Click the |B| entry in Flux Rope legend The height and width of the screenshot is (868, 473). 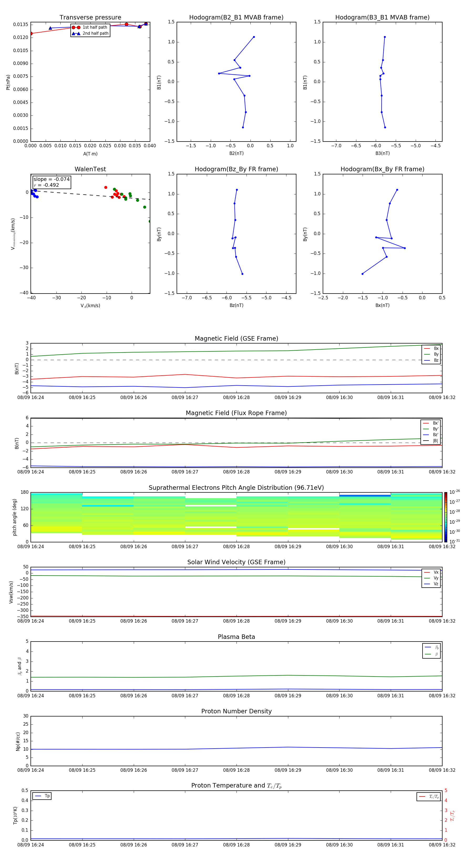(x=431, y=441)
